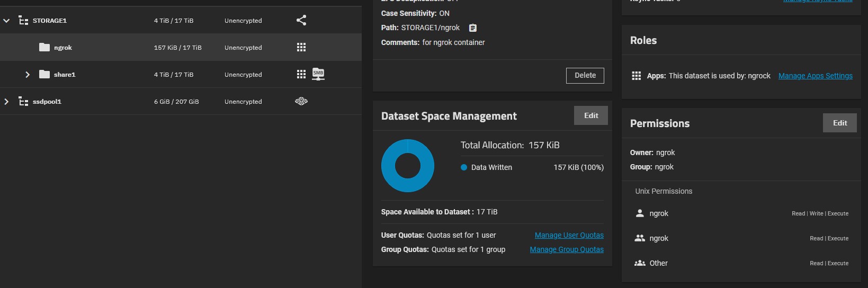Click Unencrypted status in ssdpool1 row
The height and width of the screenshot is (288, 868).
[243, 102]
